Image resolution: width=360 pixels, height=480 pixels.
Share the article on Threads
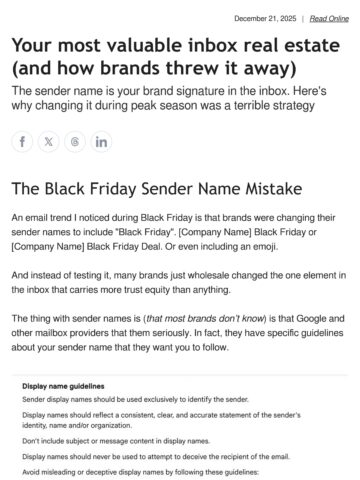click(x=75, y=142)
